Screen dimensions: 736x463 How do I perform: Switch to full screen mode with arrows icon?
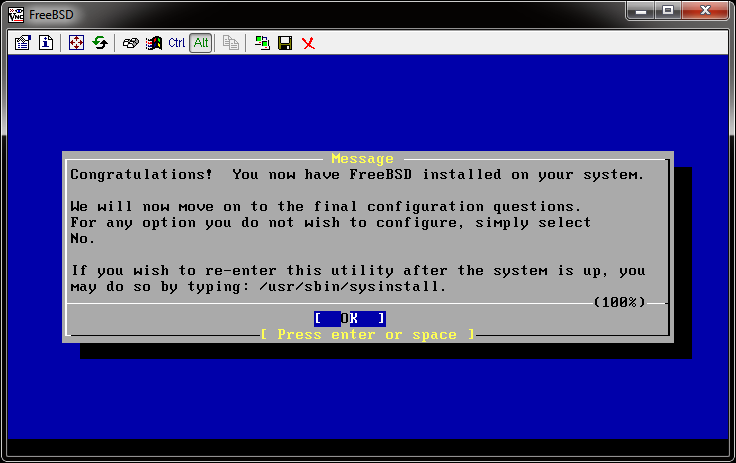(76, 43)
